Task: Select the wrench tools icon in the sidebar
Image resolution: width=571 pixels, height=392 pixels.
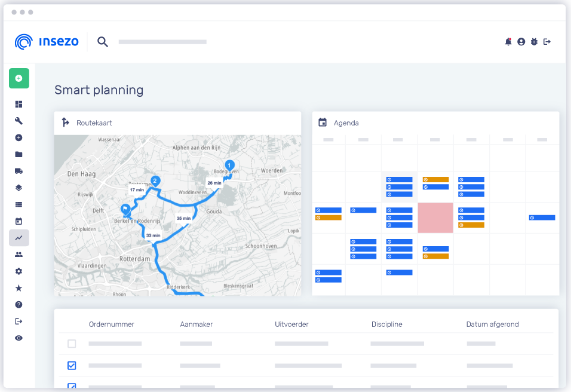Action: tap(19, 121)
